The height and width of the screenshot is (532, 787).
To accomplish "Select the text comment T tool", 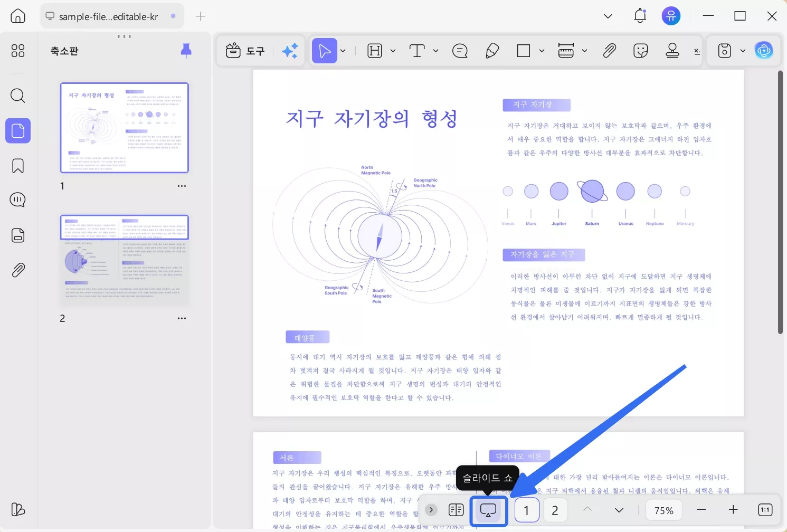I will (417, 51).
